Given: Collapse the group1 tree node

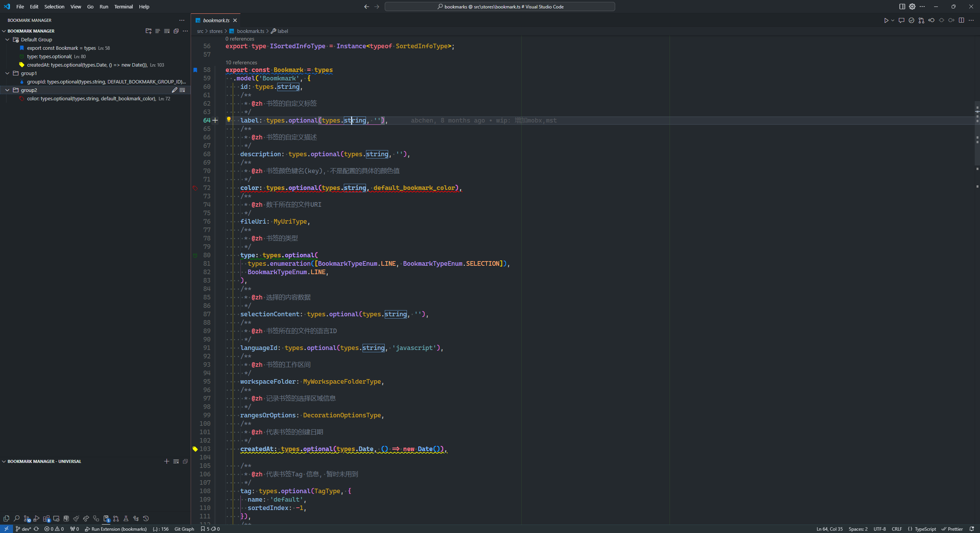Looking at the screenshot, I should tap(7, 73).
